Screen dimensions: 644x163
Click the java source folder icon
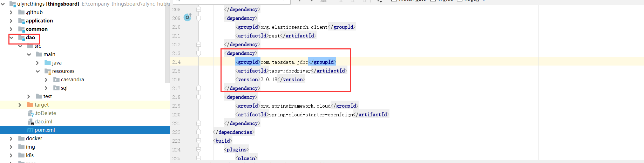pos(48,63)
